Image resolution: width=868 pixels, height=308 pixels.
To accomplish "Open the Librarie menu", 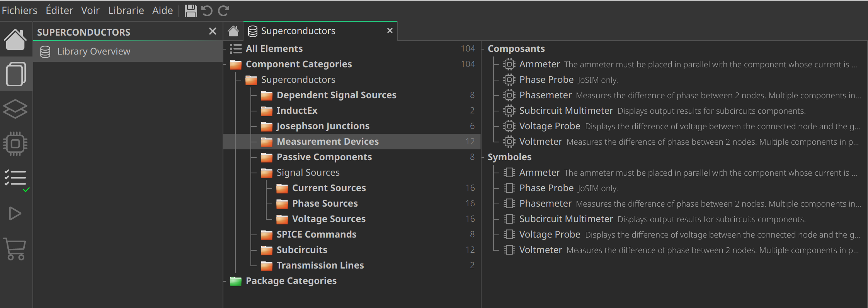I will (x=126, y=10).
